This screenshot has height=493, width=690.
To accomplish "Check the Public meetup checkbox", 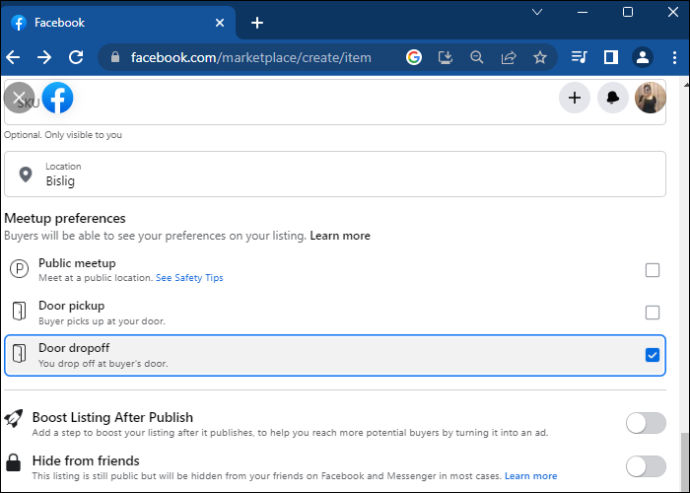I will (x=652, y=270).
